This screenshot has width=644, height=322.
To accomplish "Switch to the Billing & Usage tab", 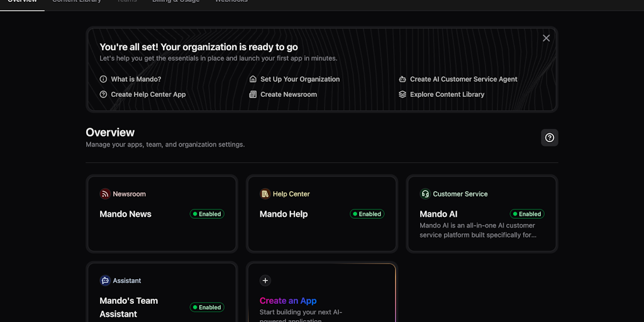I will click(176, 2).
